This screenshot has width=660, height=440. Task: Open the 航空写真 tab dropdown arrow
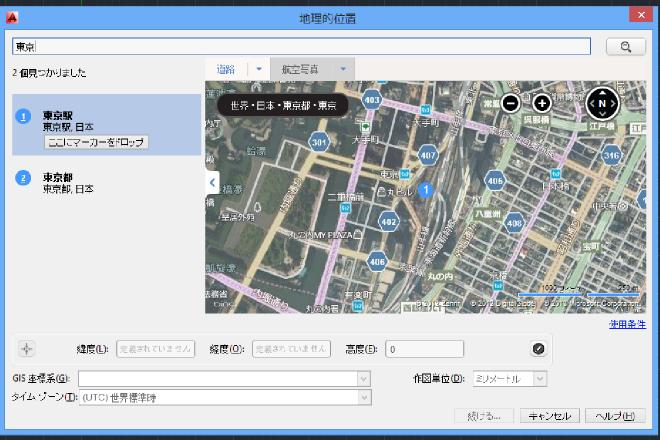click(343, 69)
